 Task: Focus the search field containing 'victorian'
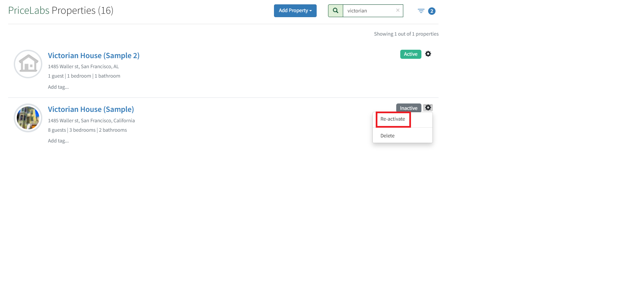coord(369,11)
